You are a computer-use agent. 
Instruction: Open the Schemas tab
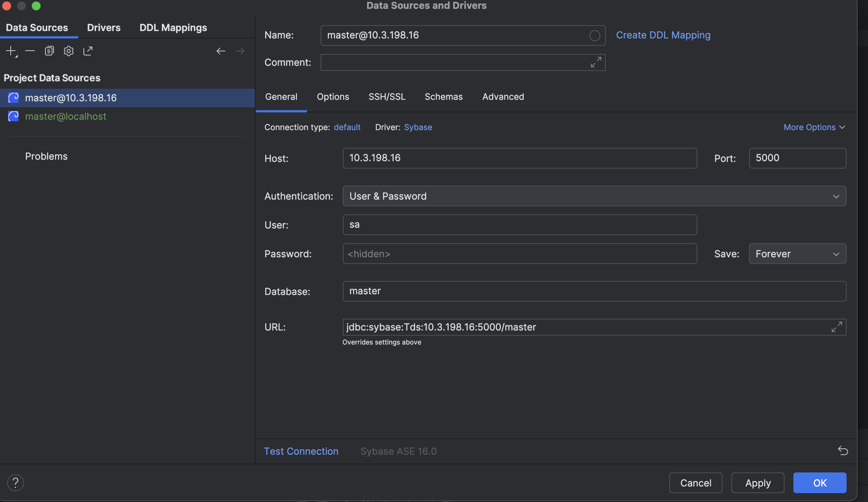coord(444,97)
